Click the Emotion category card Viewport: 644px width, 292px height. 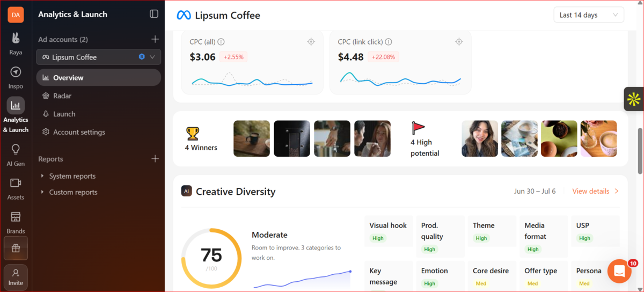pos(440,276)
